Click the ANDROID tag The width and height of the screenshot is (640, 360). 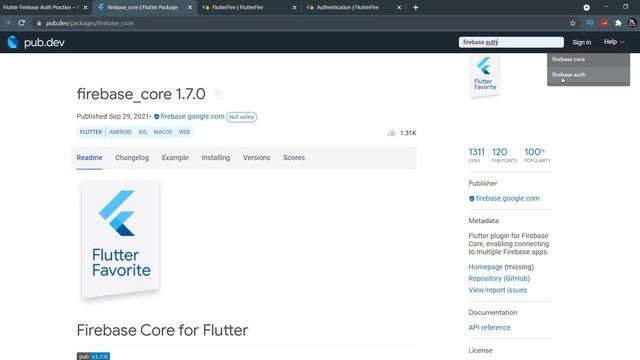(120, 132)
